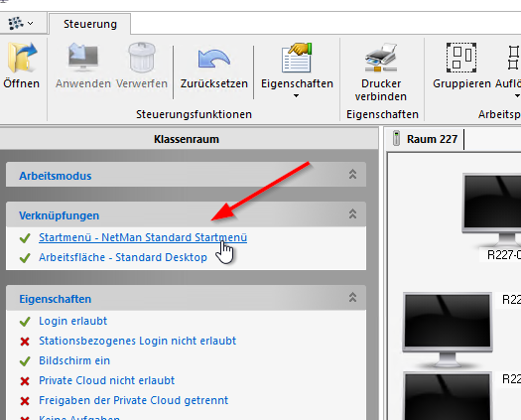The image size is (521, 420).
Task: Open the dropdown arrow under Eigenschaften
Action: pyautogui.click(x=296, y=96)
